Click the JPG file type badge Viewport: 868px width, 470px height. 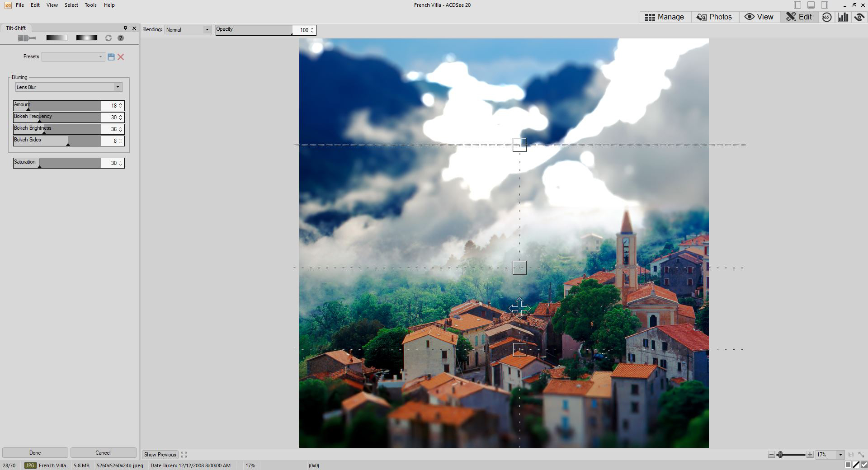[30, 465]
